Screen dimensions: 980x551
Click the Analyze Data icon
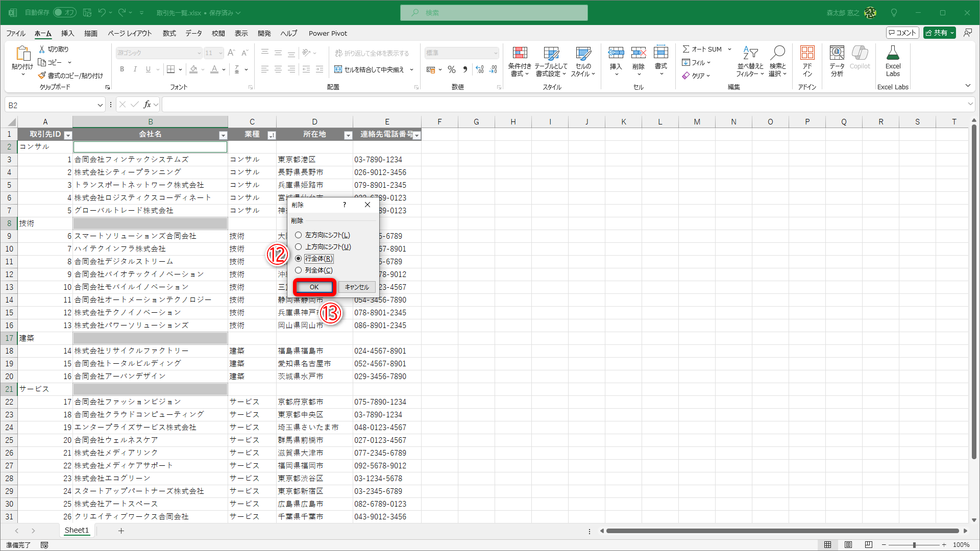tap(837, 53)
